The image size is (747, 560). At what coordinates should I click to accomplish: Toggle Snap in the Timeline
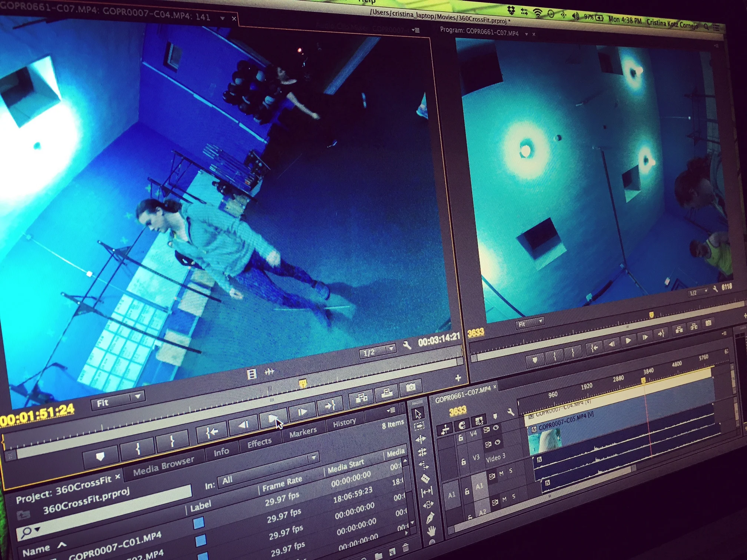[462, 425]
